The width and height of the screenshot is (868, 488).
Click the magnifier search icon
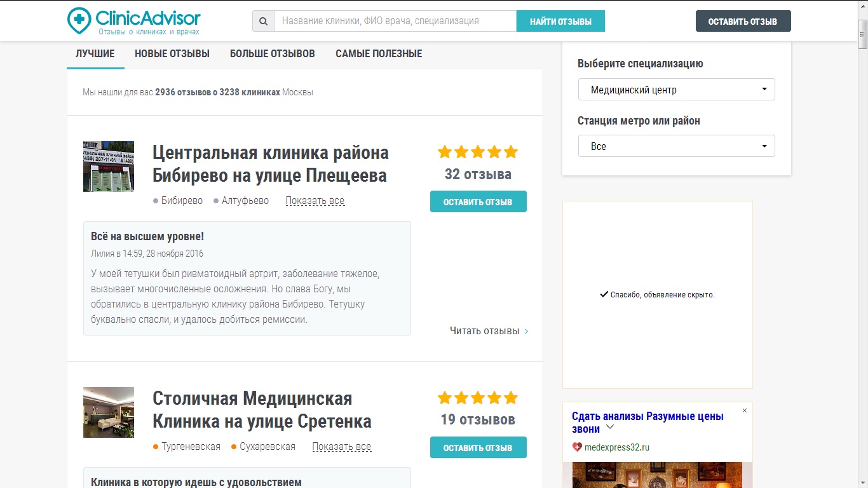(x=263, y=21)
